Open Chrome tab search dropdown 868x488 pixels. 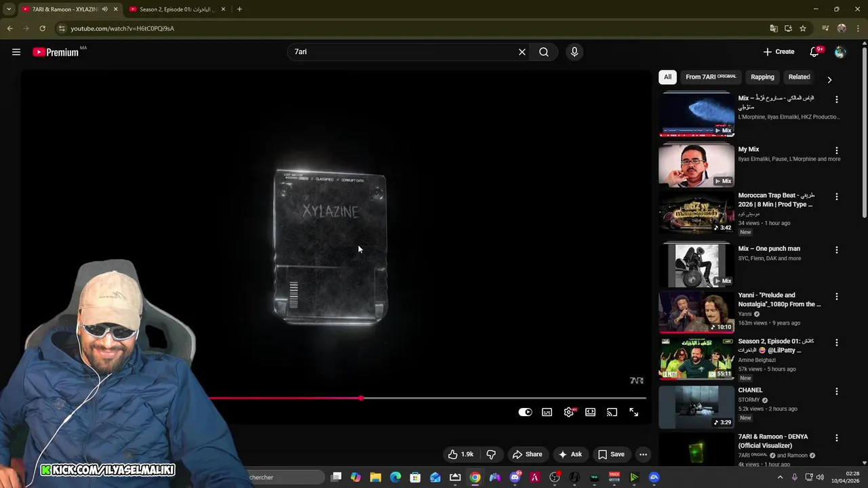click(x=9, y=9)
